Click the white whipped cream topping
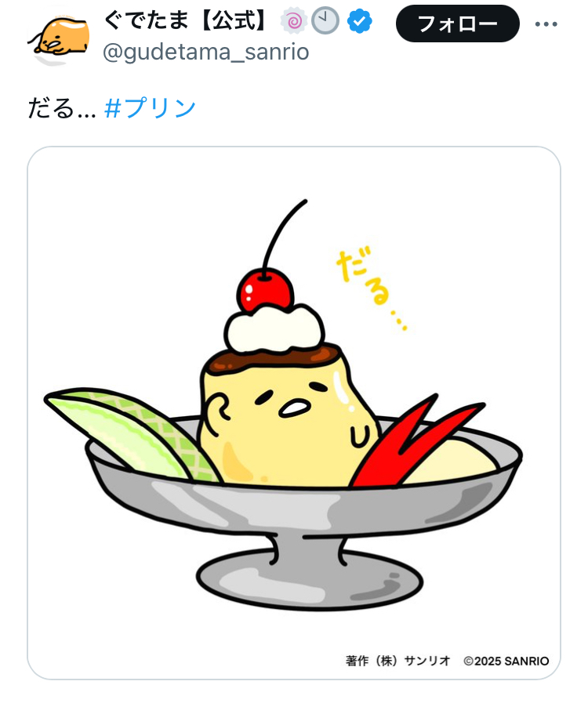The height and width of the screenshot is (703, 588). pos(274,328)
